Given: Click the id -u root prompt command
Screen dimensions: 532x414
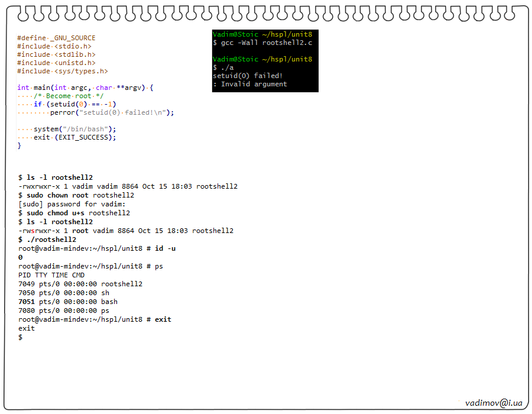Looking at the screenshot, I should 97,248.
